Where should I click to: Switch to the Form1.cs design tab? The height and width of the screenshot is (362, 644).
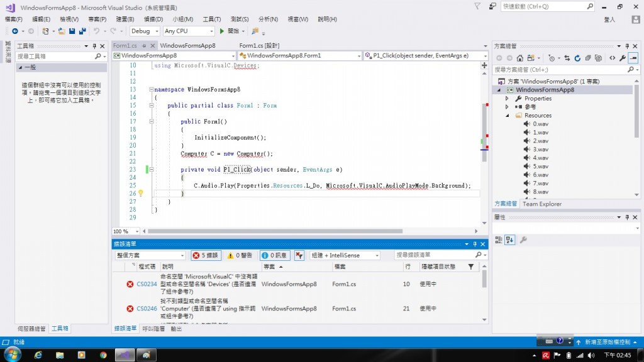tap(259, 45)
